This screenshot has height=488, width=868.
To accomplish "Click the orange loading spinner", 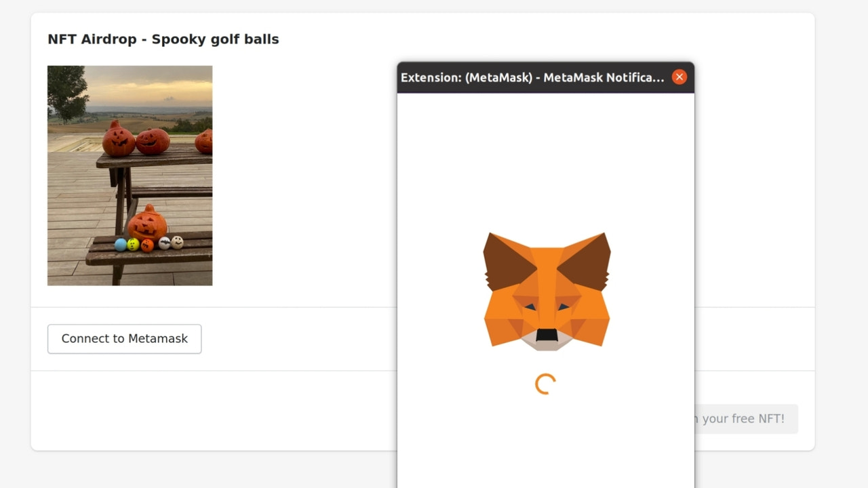I will coord(545,382).
